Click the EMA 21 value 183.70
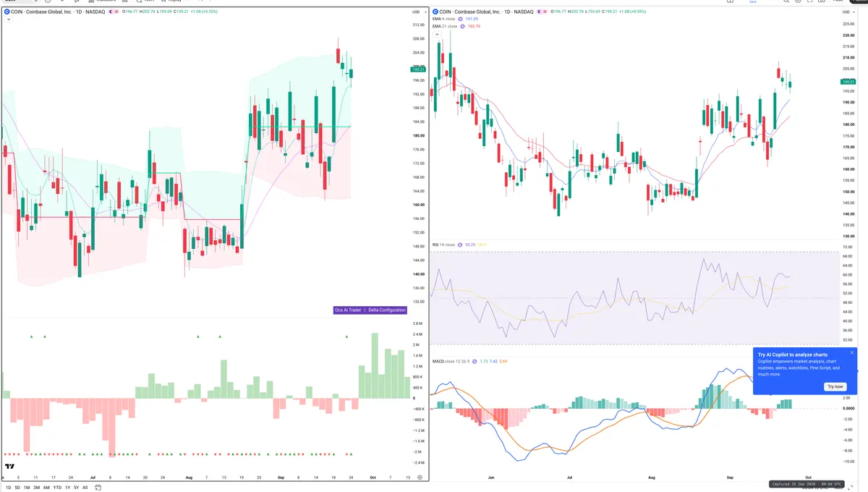This screenshot has height=492, width=868. (474, 26)
